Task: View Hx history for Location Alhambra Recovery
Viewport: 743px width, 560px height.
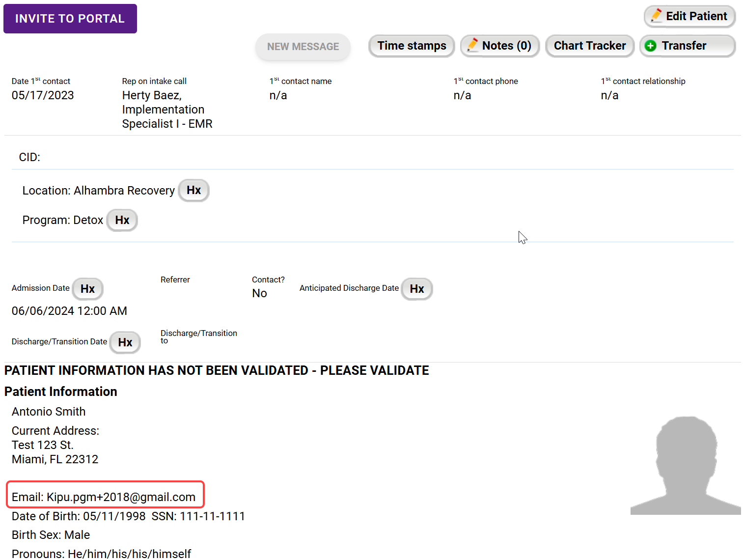Action: point(193,191)
